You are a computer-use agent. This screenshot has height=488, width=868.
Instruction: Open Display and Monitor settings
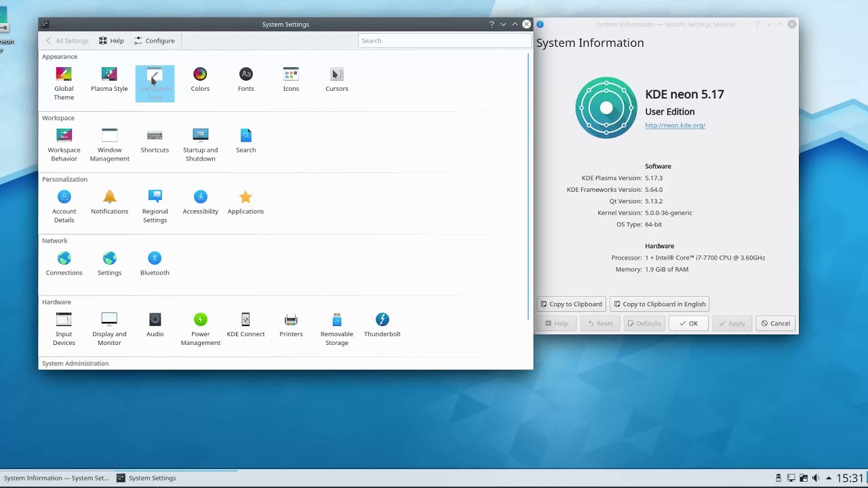coord(109,329)
